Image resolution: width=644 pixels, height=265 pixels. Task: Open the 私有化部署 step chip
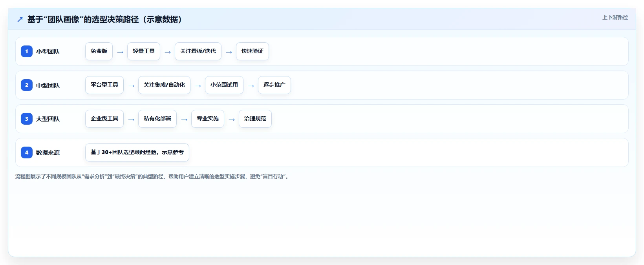coord(157,119)
